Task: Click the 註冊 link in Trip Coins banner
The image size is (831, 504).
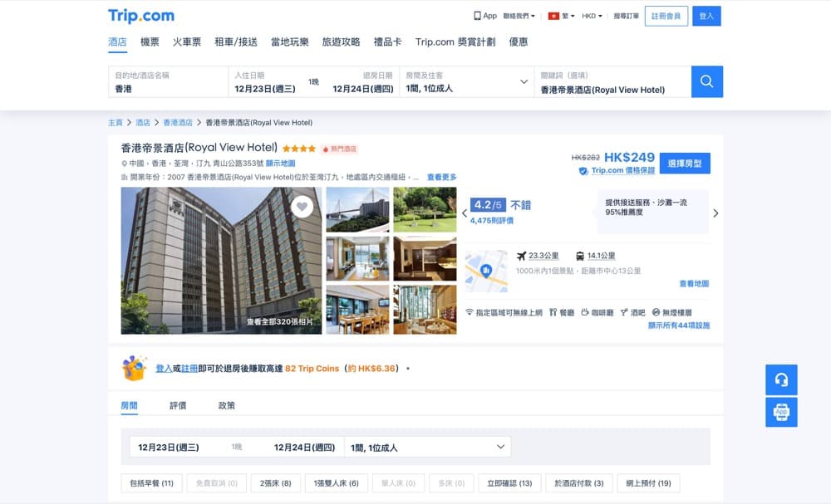Action: (189, 369)
